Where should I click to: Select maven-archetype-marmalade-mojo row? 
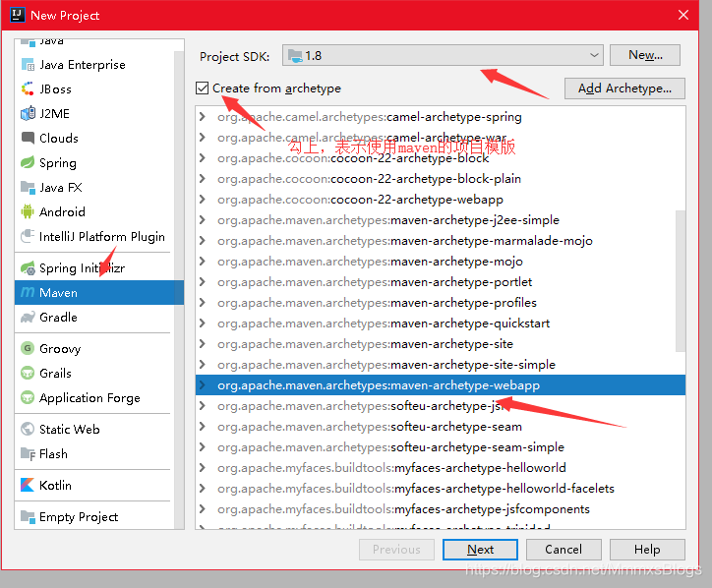[440, 241]
